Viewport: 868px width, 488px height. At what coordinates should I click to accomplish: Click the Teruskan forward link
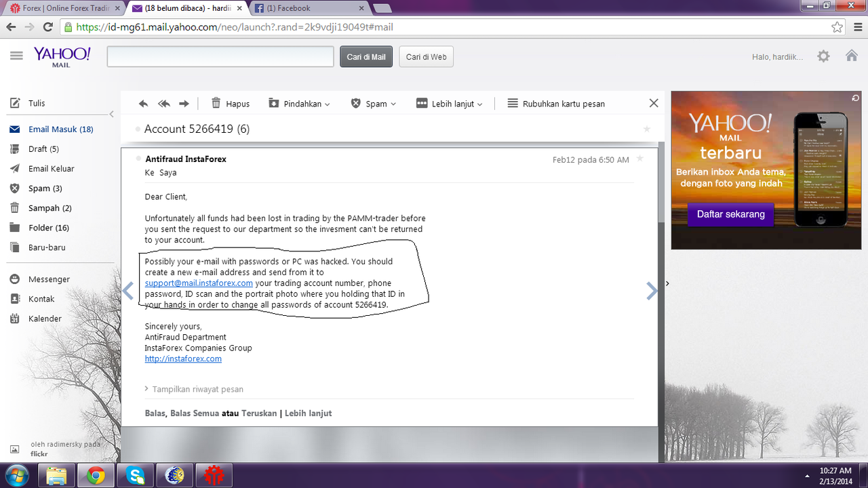259,413
